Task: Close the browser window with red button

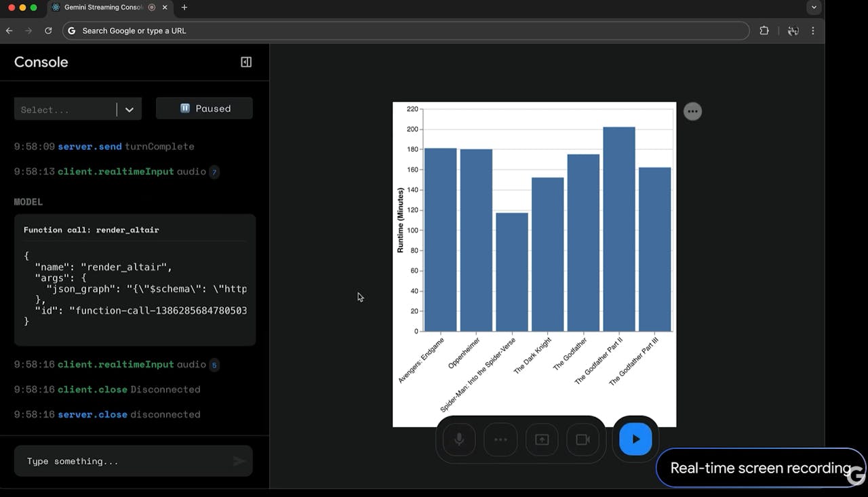Action: coord(11,7)
